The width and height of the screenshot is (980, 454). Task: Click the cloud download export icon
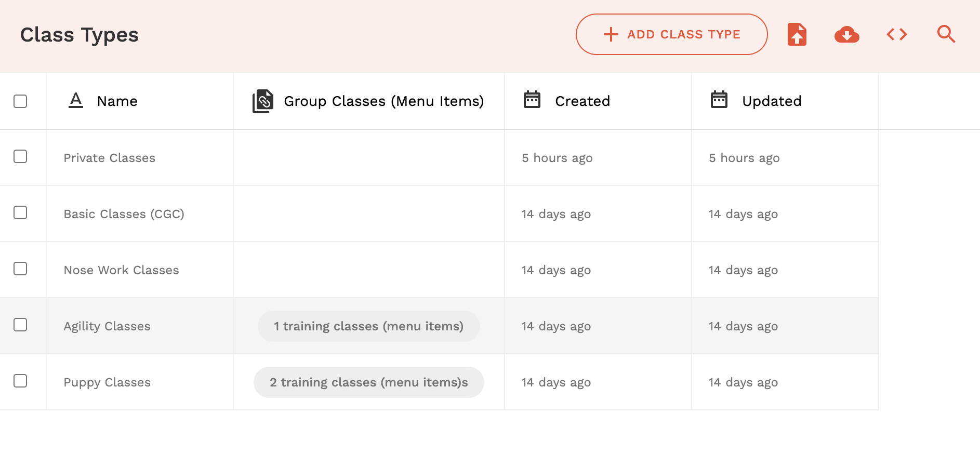pos(846,34)
